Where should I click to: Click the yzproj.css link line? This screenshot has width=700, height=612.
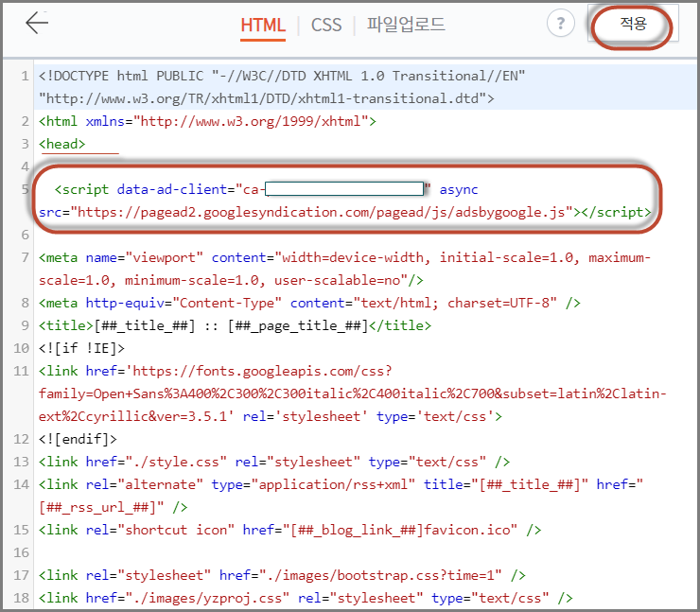tap(306, 598)
